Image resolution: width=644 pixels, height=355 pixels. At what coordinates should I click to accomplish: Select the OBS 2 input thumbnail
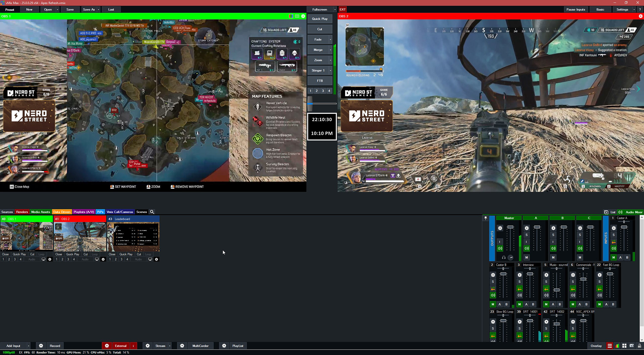[x=80, y=237]
